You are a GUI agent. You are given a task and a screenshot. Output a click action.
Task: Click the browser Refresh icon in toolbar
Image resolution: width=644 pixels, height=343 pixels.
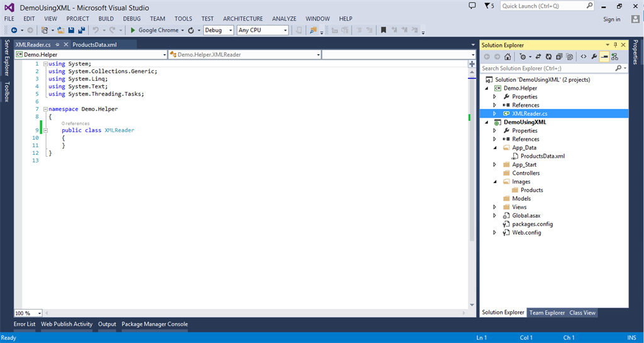(x=191, y=30)
